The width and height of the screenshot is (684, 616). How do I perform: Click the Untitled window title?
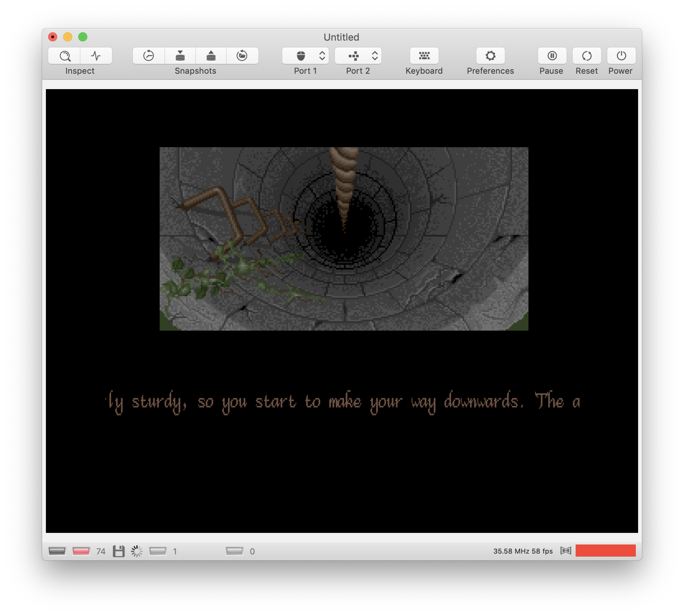(342, 37)
